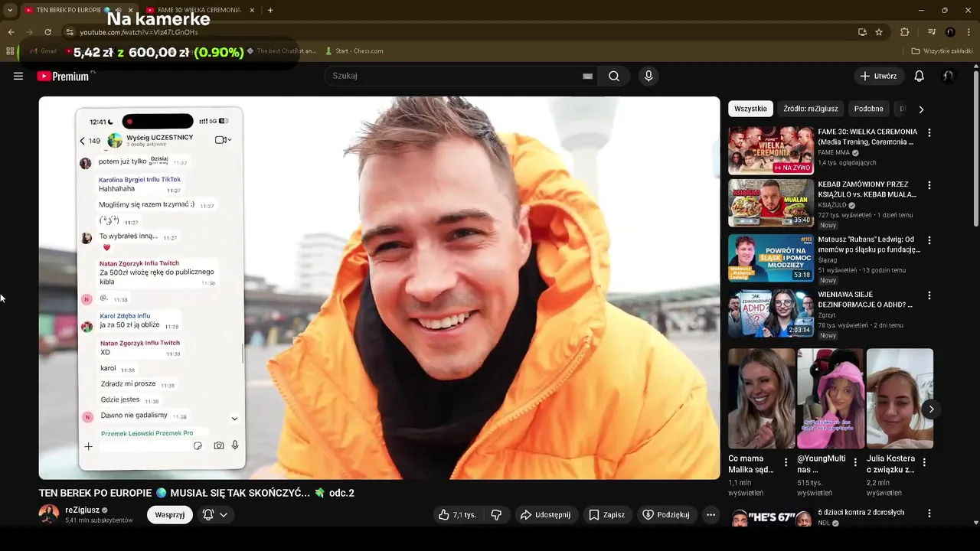Screen dimensions: 980x551
Task: Go back in browser history
Action: pos(11,32)
